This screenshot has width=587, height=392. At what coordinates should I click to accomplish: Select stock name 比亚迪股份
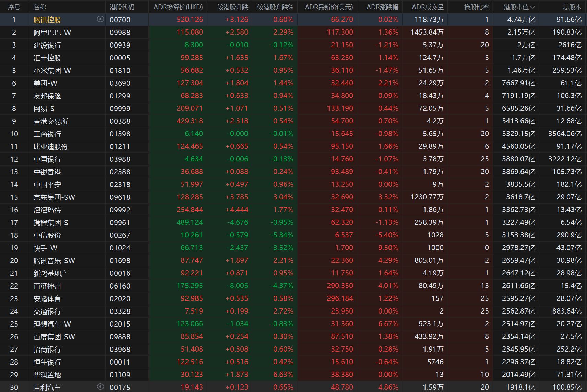point(51,147)
